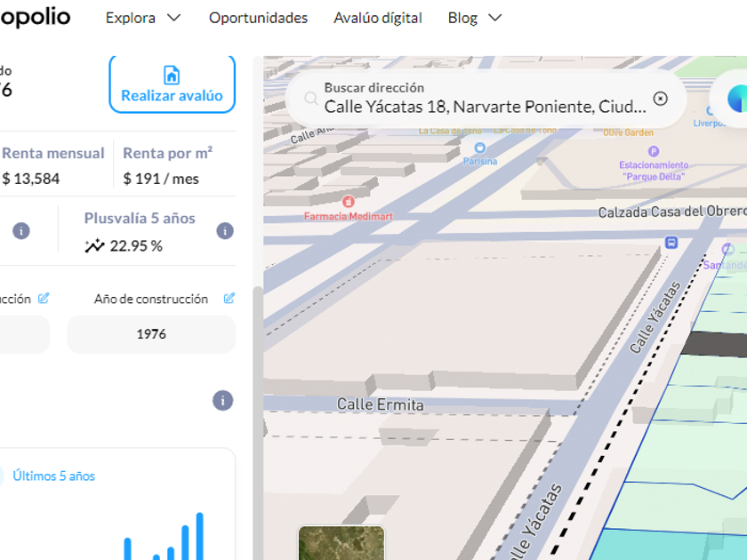Edit the construcción field on left
This screenshot has height=560, width=747.
(44, 299)
